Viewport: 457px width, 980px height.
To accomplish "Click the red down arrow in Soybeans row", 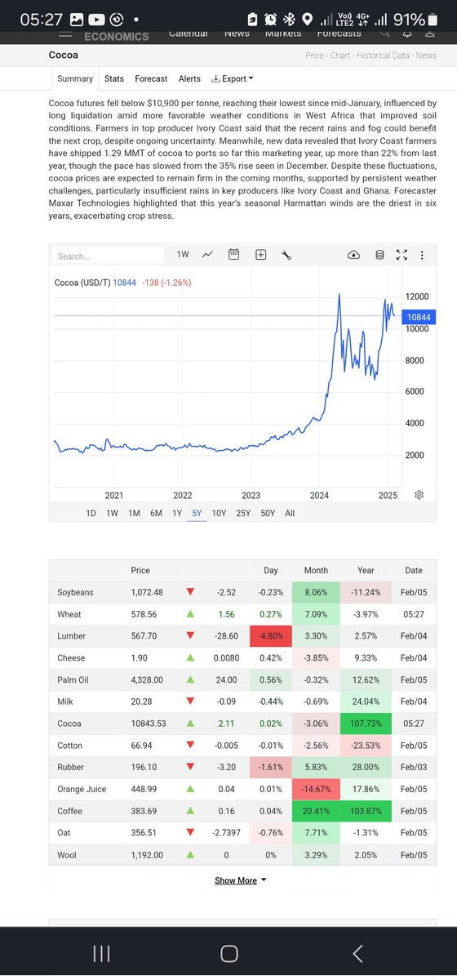I will 190,592.
